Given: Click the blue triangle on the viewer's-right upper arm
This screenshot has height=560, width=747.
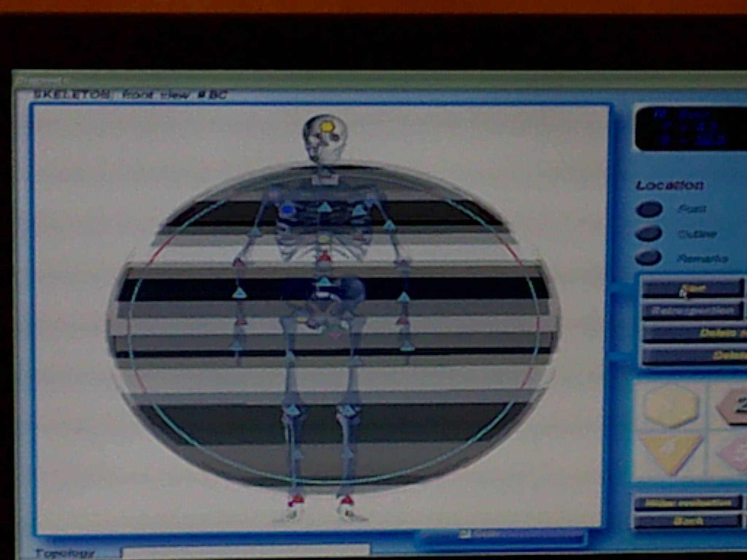Looking at the screenshot, I should click(x=390, y=226).
